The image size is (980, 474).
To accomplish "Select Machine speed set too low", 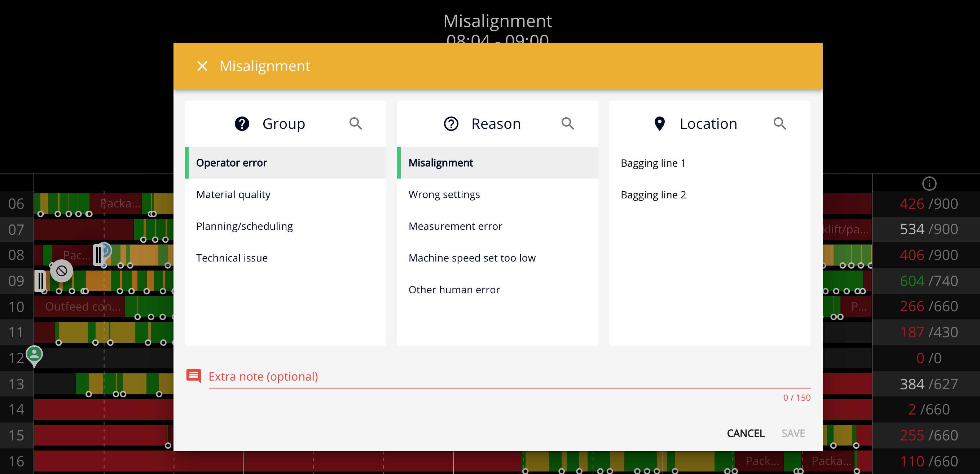I will (x=473, y=258).
